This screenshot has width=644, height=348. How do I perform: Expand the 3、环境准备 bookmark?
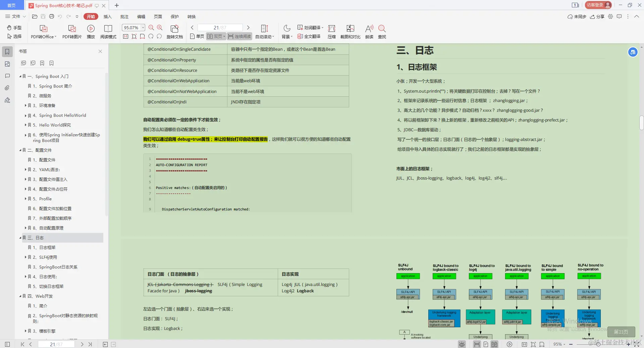[x=25, y=106]
